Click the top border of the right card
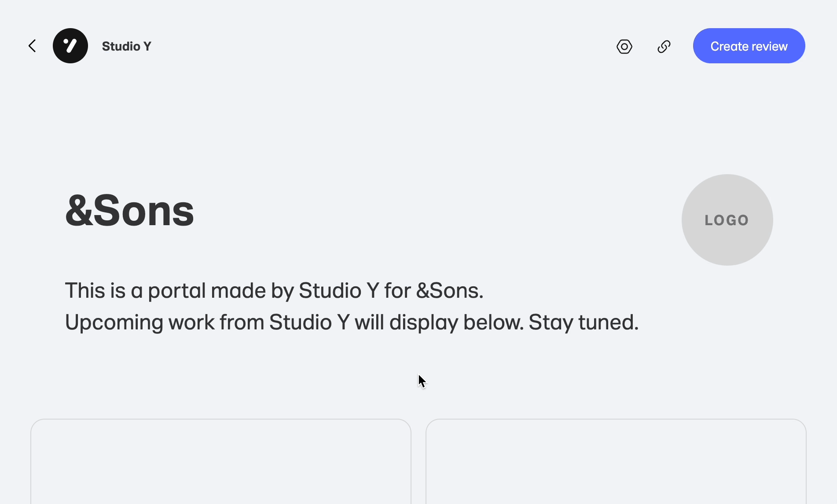 (616, 419)
